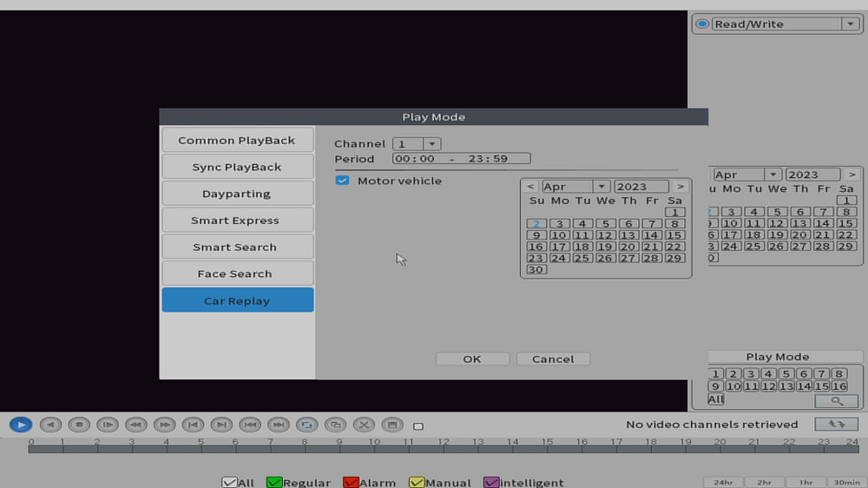Select April 2 in dialog calendar
Viewport: 868px width, 488px height.
[x=536, y=224]
